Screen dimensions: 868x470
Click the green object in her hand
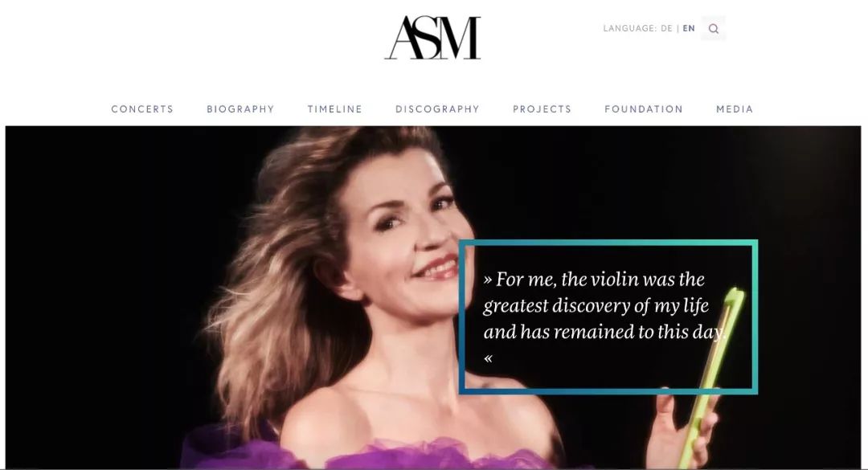711,377
